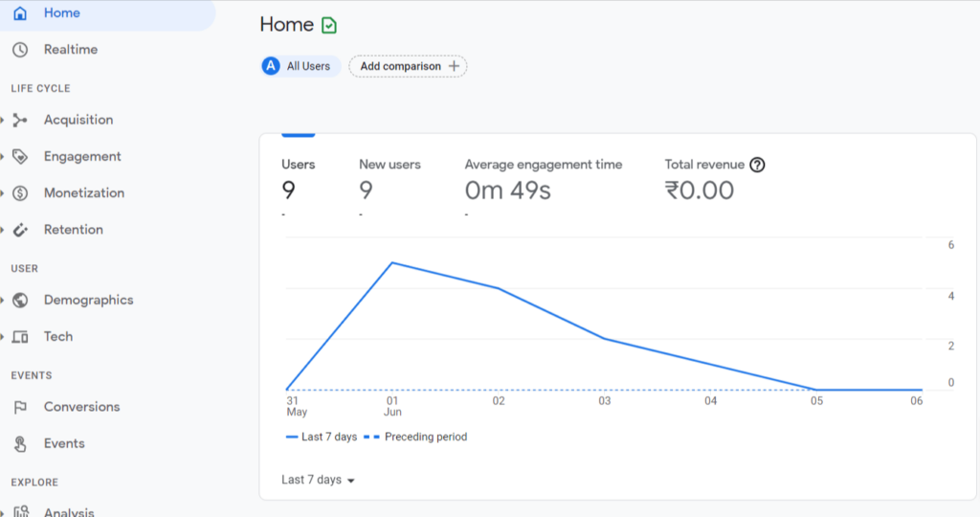980x517 pixels.
Task: Click the Engagement tag icon
Action: point(20,156)
